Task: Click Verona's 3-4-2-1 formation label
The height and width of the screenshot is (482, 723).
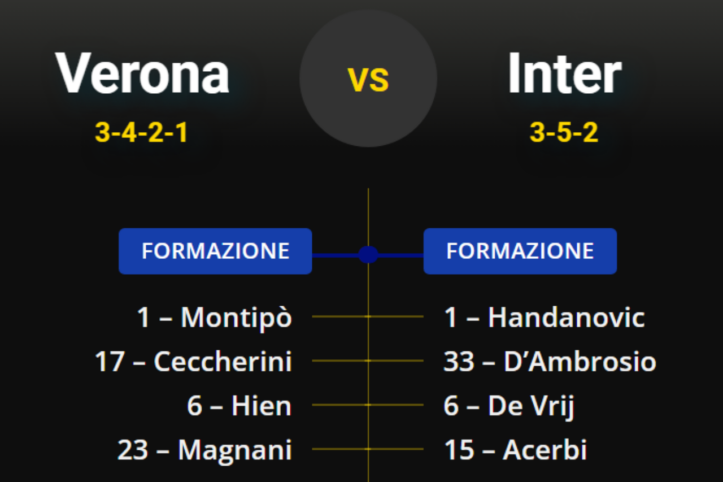Action: tap(141, 131)
